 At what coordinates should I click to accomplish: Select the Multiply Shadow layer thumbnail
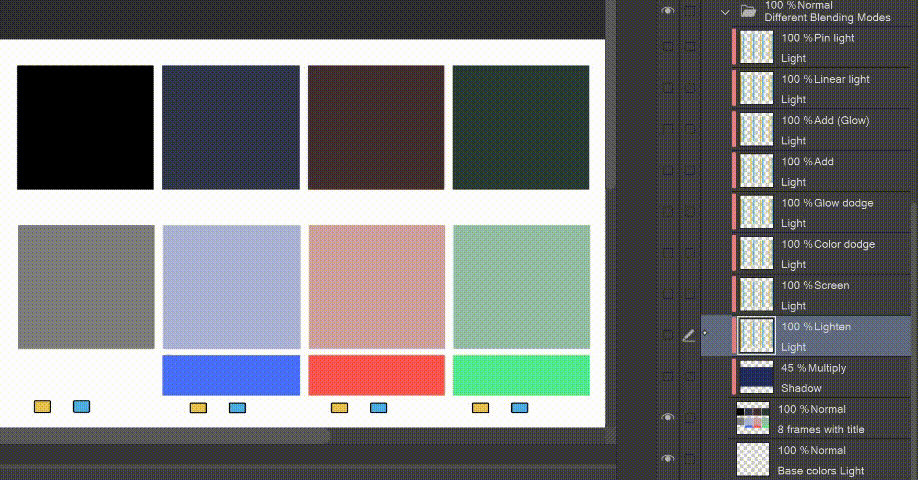(756, 376)
